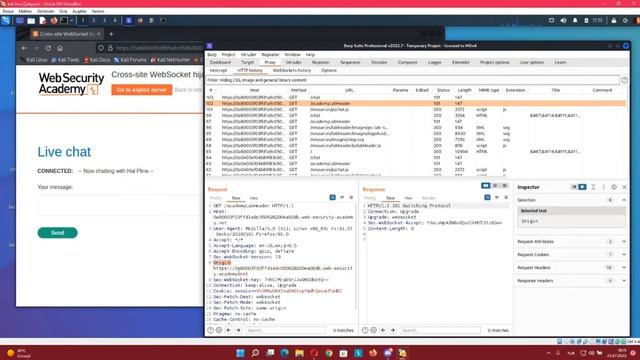The width and height of the screenshot is (640, 360).
Task: Open Request search settings gear icon
Action: (x=219, y=330)
